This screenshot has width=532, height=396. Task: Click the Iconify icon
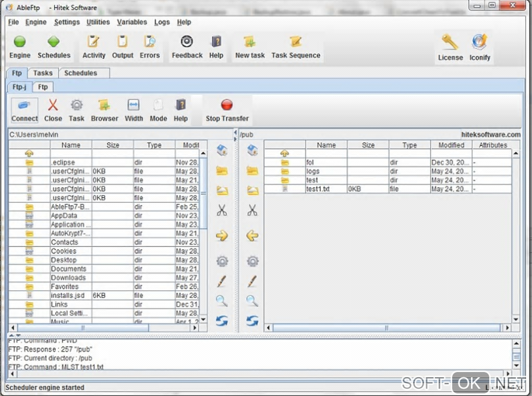479,42
